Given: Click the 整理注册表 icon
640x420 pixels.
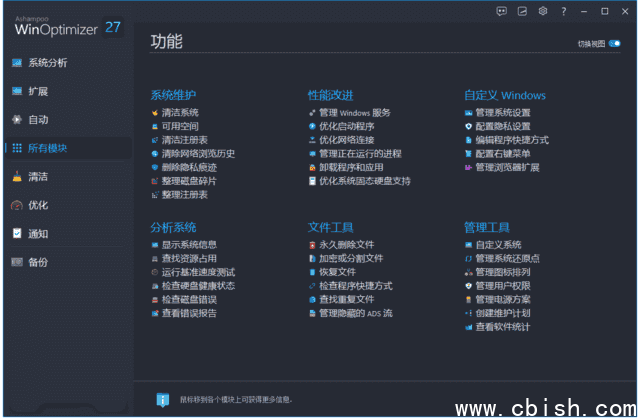Looking at the screenshot, I should 155,195.
